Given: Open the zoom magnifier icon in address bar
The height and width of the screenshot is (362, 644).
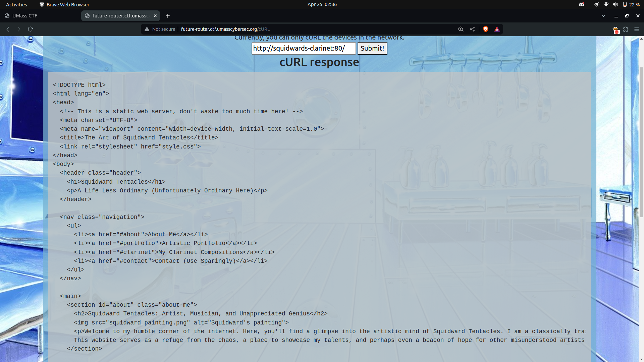Looking at the screenshot, I should tap(461, 29).
